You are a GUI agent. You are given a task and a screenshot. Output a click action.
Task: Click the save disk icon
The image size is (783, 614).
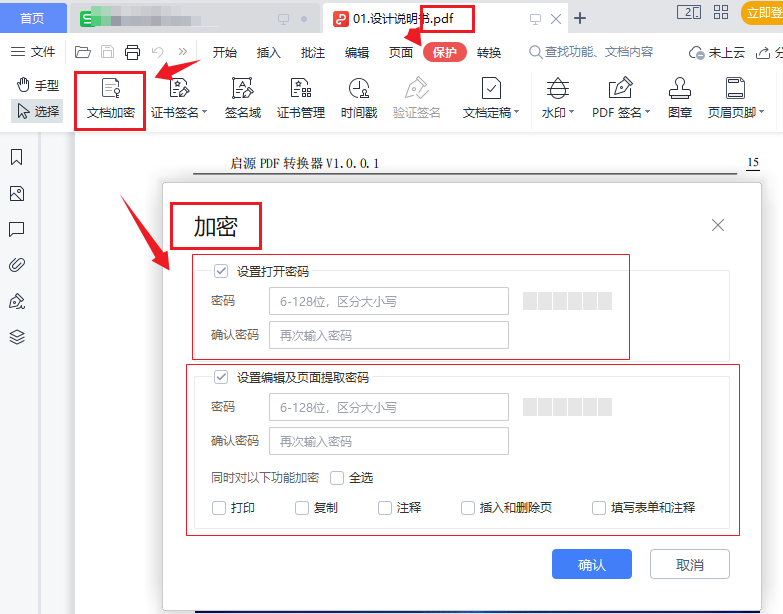[107, 51]
